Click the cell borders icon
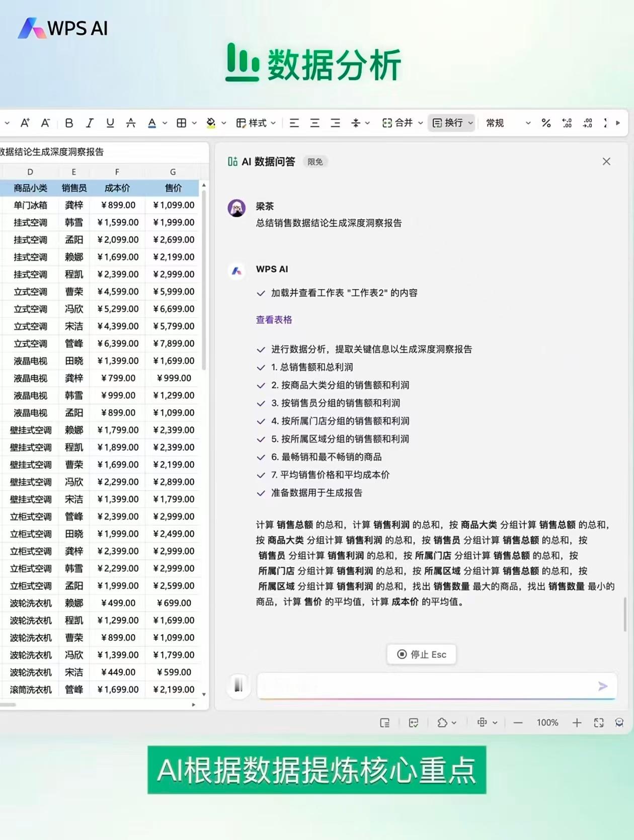Image resolution: width=634 pixels, height=840 pixels. [x=182, y=123]
